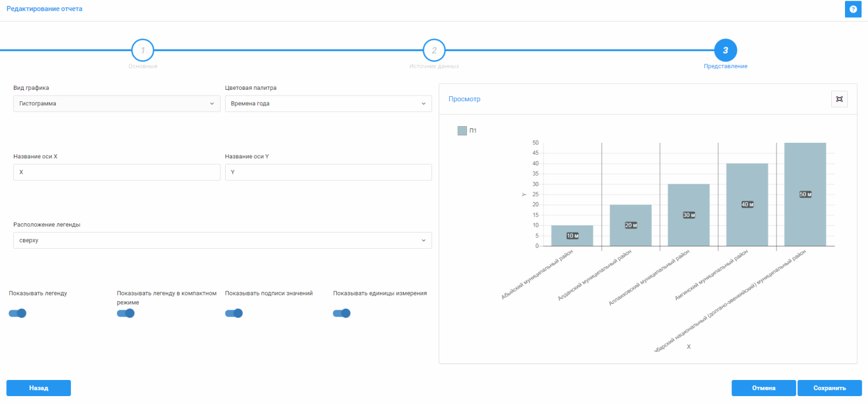Click the help question mark icon
Screen dimensions: 868x403
coord(853,9)
